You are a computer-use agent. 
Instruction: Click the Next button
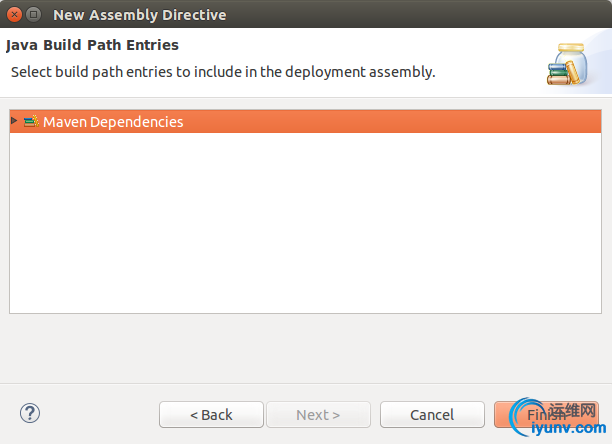(x=318, y=414)
